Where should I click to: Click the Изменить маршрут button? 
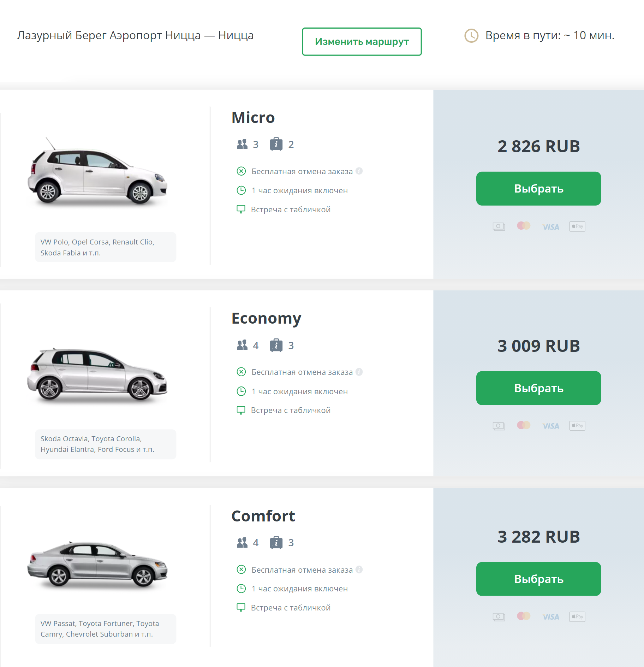point(362,42)
